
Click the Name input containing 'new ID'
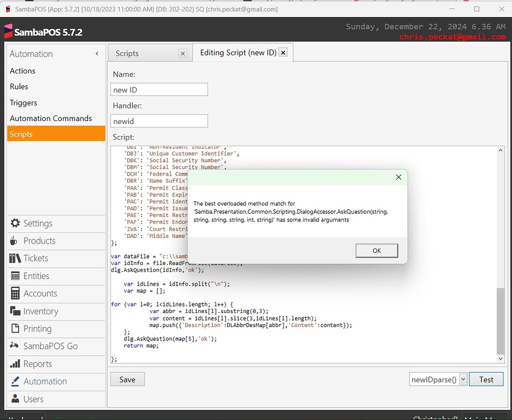pos(159,89)
